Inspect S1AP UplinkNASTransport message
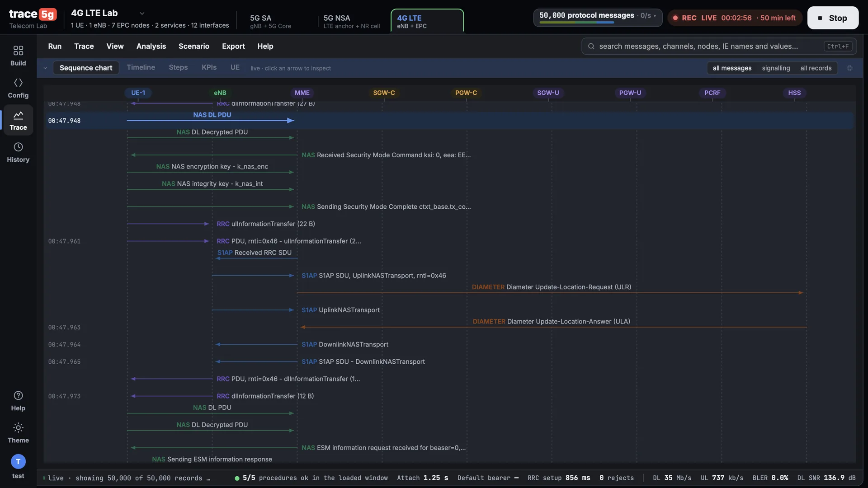Screen dimensions: 868x488 click(340, 310)
